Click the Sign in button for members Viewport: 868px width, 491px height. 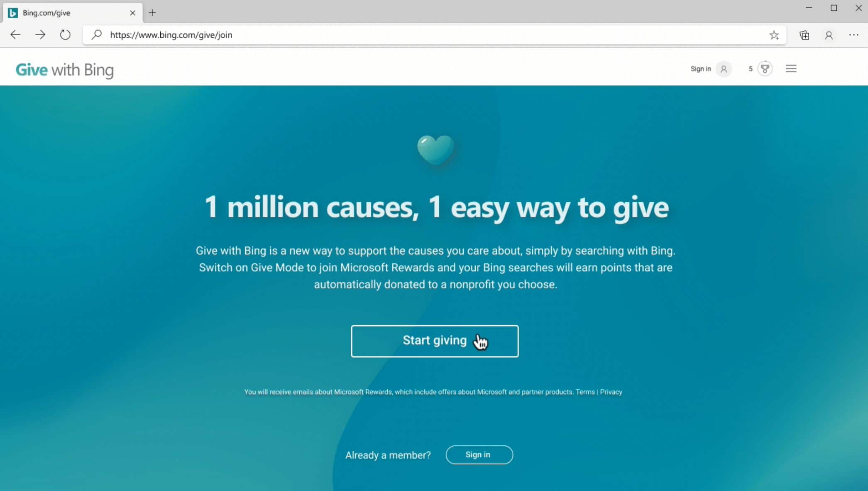point(479,454)
